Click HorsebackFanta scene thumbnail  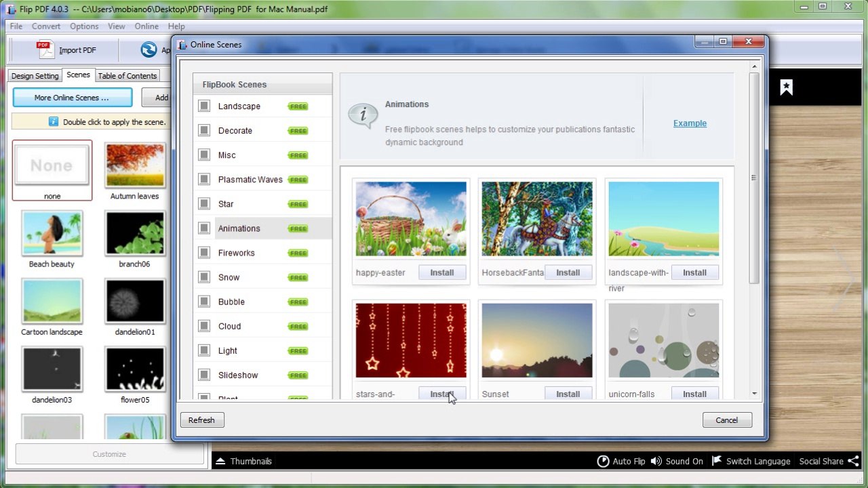click(x=537, y=219)
